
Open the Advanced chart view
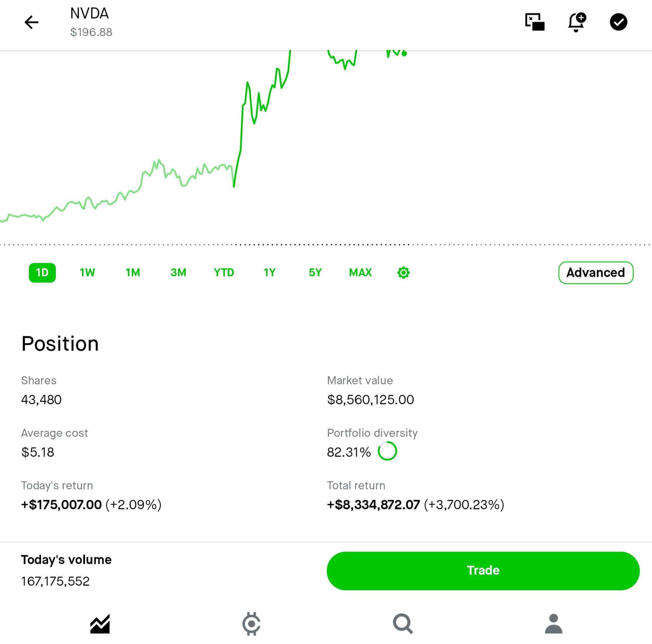click(x=596, y=272)
